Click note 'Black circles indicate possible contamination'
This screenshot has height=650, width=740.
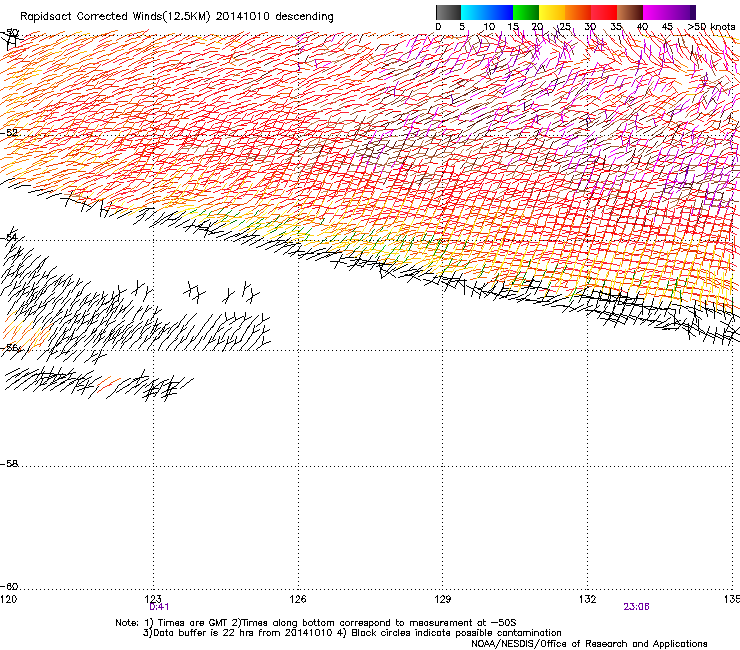pos(456,633)
